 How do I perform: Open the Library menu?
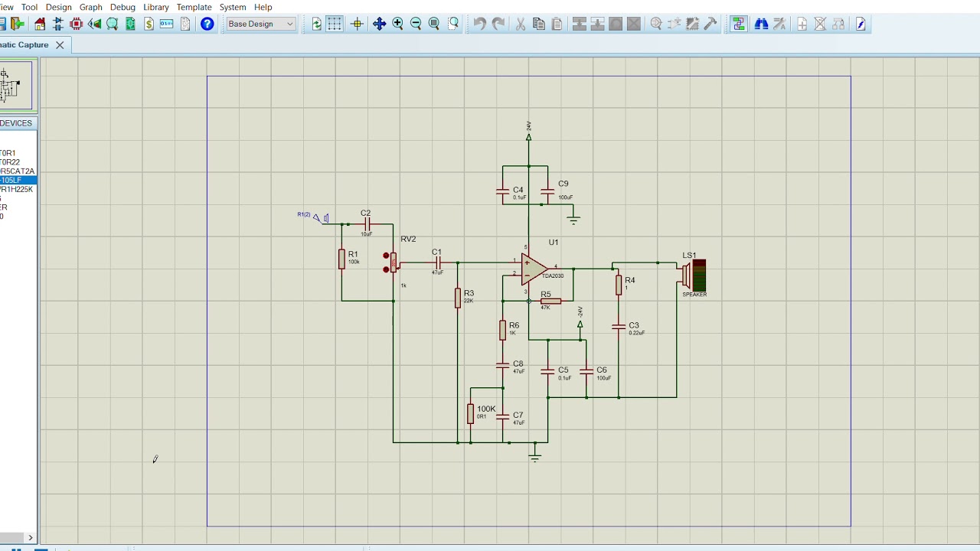156,7
